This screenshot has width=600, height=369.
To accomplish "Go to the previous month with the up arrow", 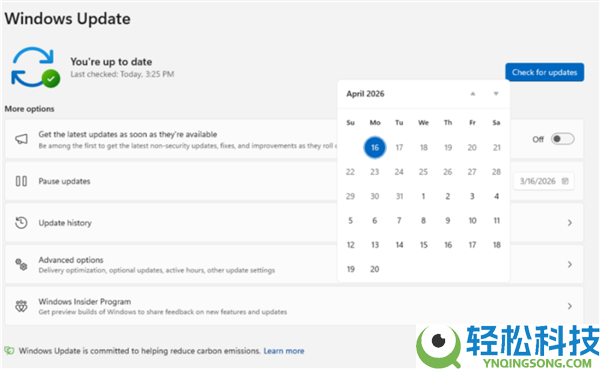I will 473,94.
